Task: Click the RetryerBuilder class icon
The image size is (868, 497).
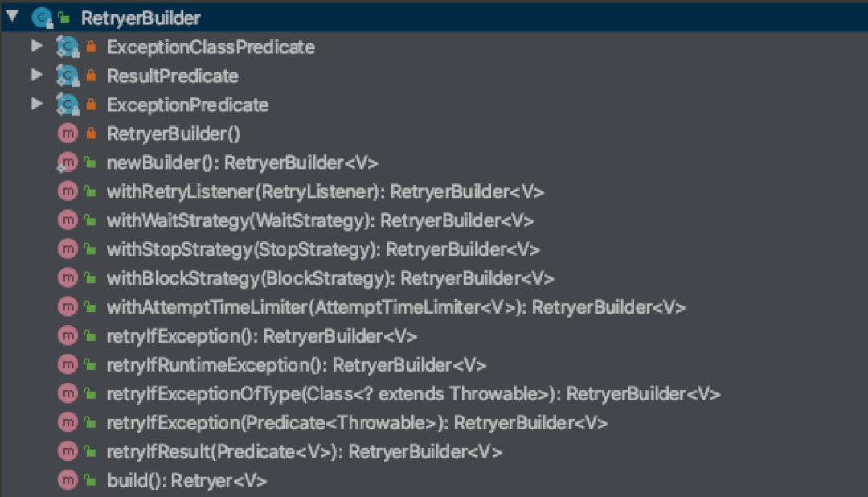Action: pos(42,18)
